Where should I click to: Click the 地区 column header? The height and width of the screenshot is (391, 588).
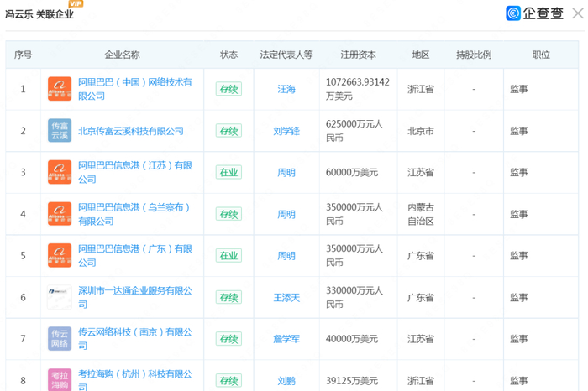tap(421, 55)
